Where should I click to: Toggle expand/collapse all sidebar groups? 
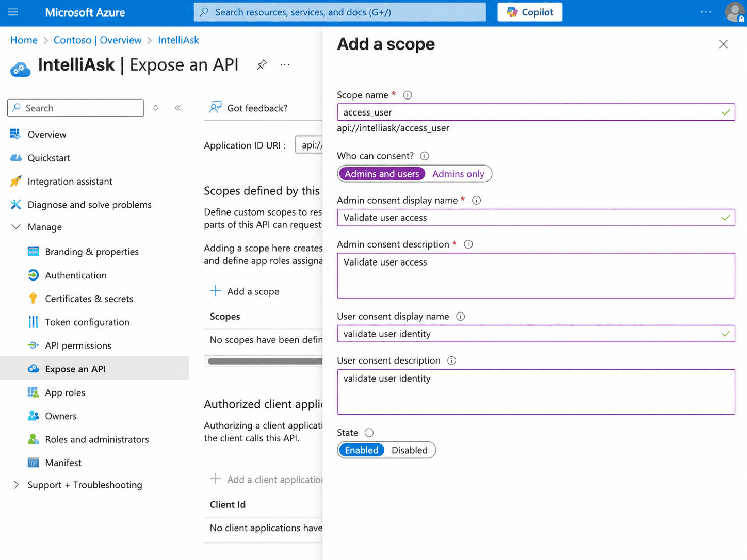(x=156, y=108)
